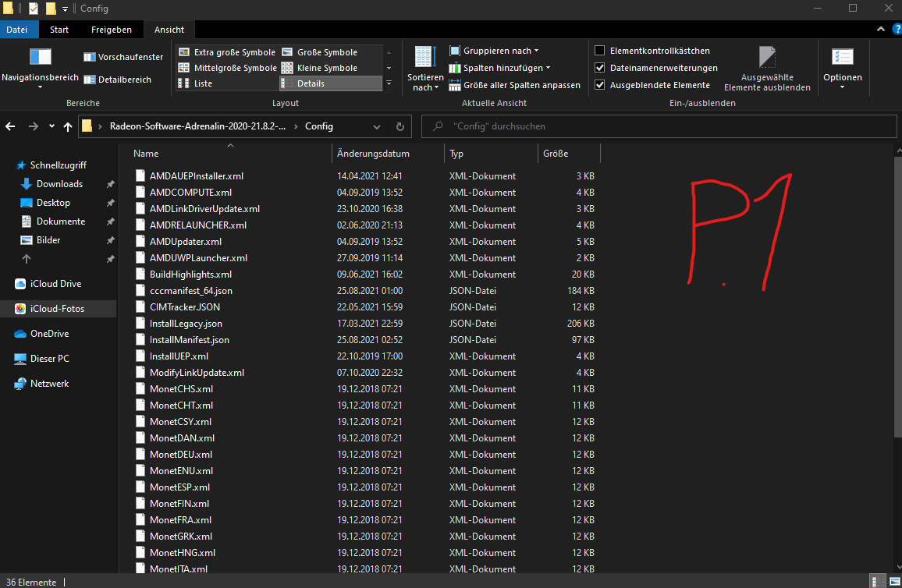The height and width of the screenshot is (588, 902).
Task: Select file AMDCOMPUTE.xml
Action: pos(190,192)
